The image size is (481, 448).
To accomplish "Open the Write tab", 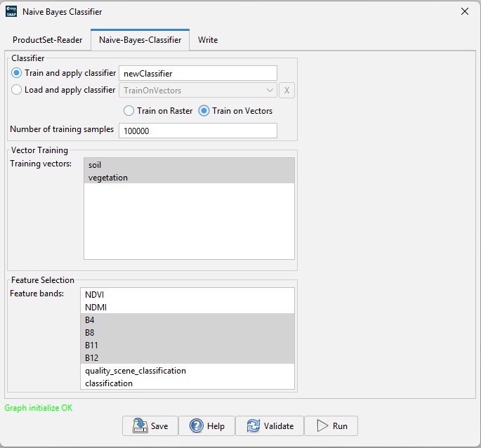I will 208,40.
